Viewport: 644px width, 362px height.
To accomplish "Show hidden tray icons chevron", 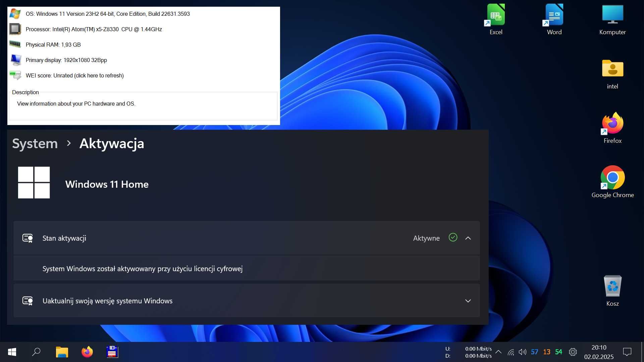I will click(x=498, y=352).
